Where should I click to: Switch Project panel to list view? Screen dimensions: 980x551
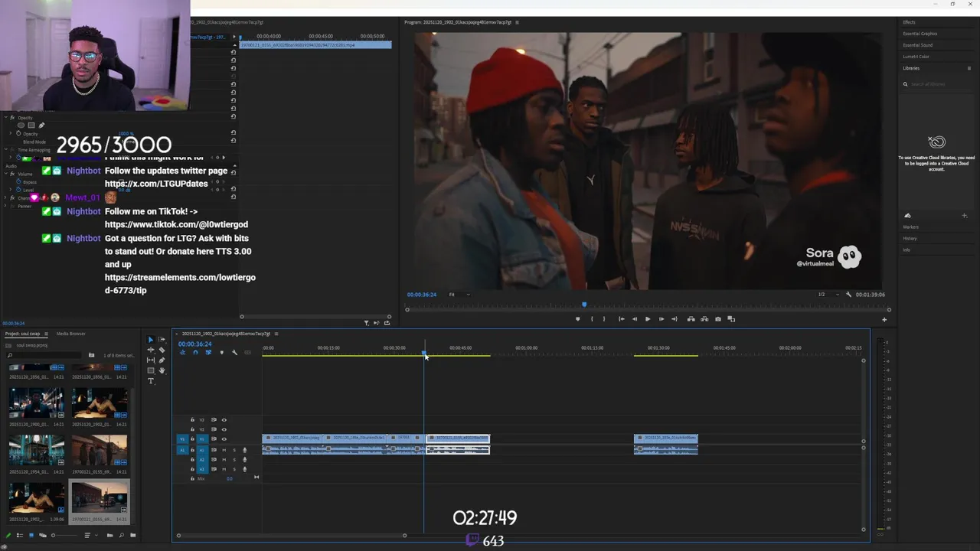(x=20, y=536)
